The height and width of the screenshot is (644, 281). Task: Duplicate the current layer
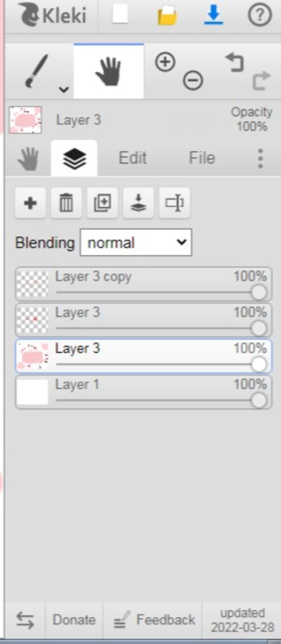102,203
